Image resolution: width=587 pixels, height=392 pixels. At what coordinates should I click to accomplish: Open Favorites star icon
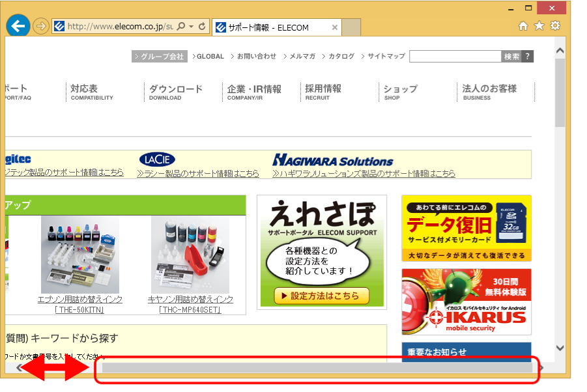pyautogui.click(x=539, y=25)
